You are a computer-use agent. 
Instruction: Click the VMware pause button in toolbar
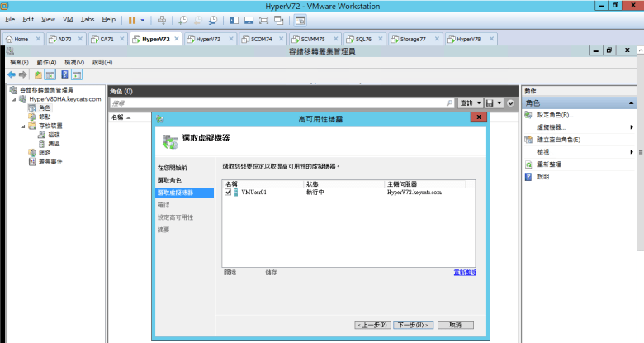point(131,19)
